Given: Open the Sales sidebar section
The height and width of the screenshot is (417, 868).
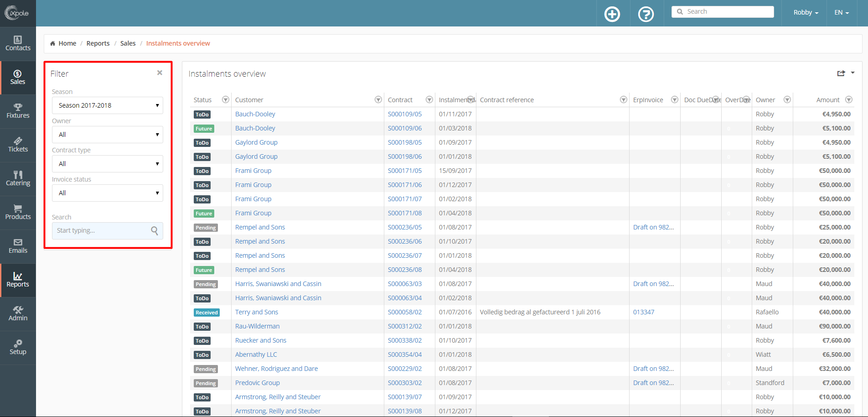Looking at the screenshot, I should point(18,78).
